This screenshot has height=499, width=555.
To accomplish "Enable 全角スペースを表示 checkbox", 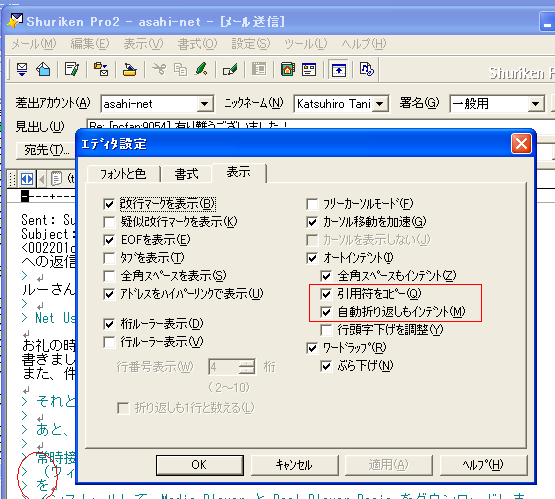I will 109,276.
